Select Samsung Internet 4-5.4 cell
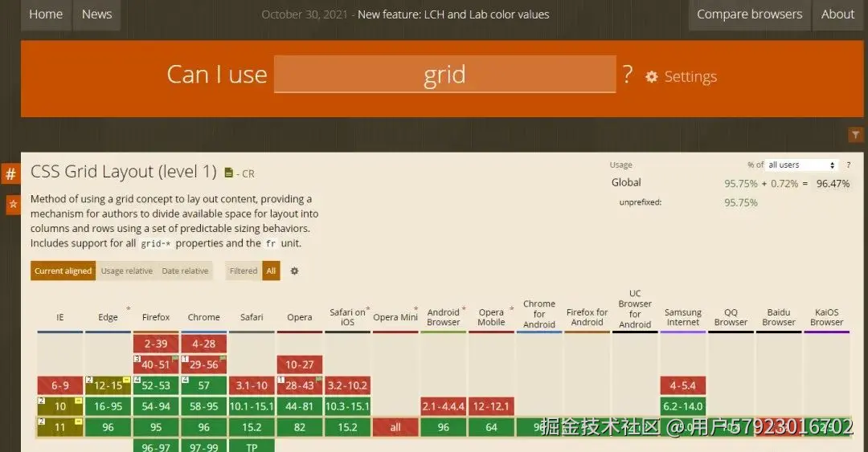 point(683,385)
